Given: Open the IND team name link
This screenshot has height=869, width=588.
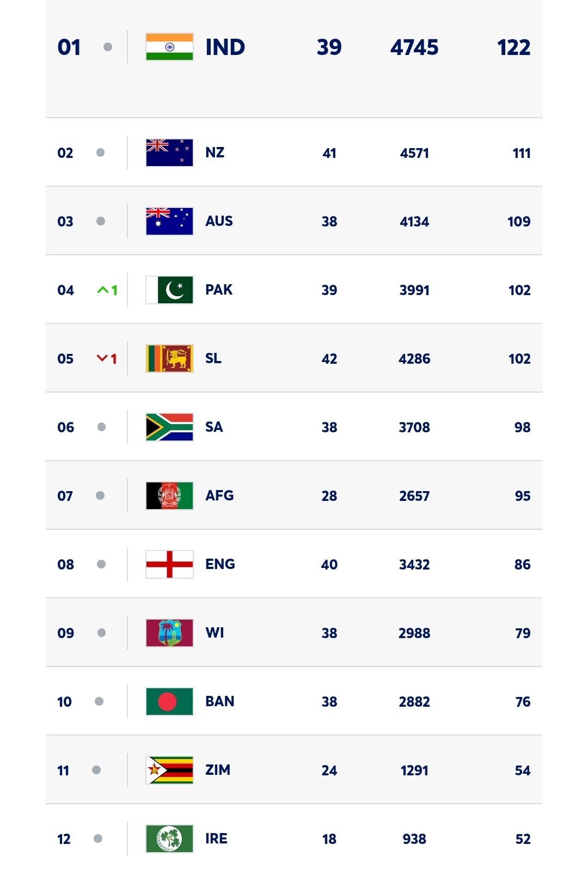Looking at the screenshot, I should pos(225,47).
